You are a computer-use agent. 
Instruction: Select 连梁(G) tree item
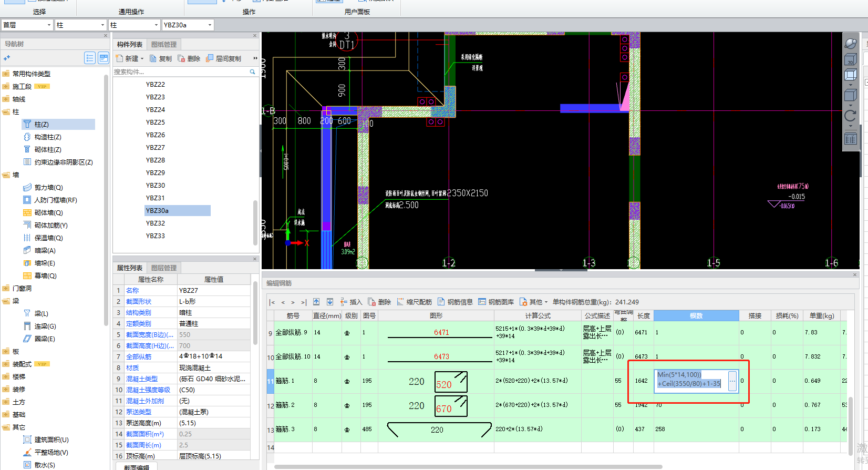(45, 326)
